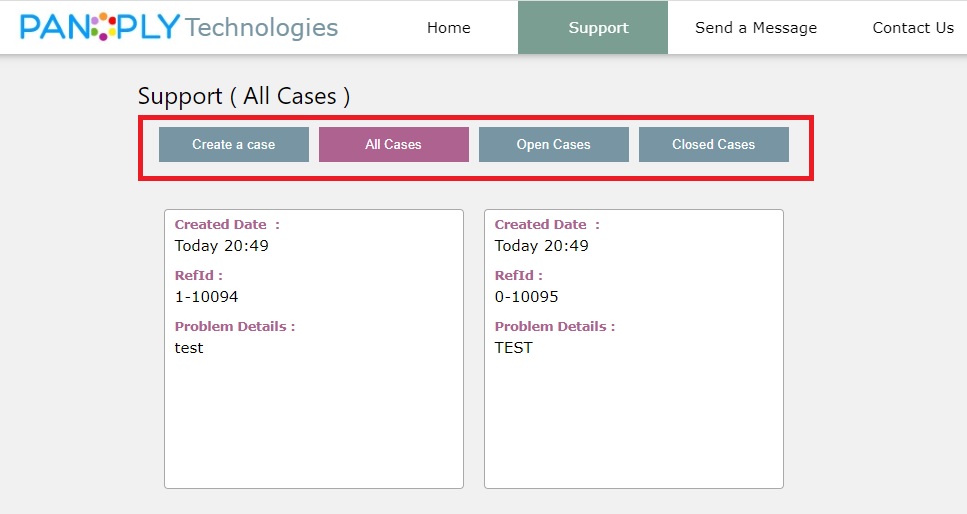The width and height of the screenshot is (967, 514).
Task: Click the Panoply Technologies logo
Action: pyautogui.click(x=179, y=27)
